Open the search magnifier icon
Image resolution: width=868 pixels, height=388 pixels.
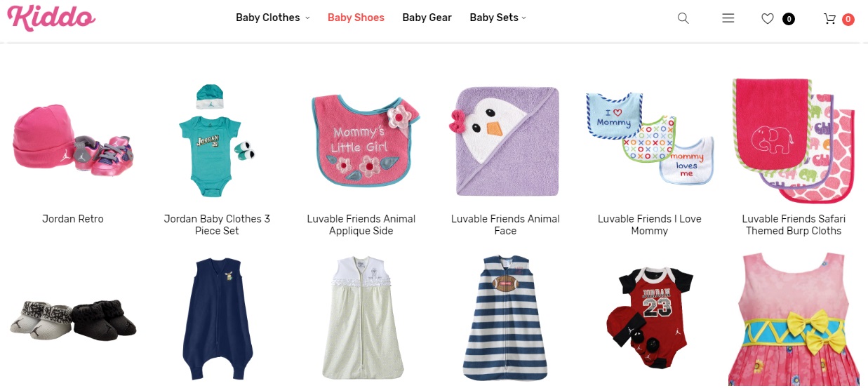(683, 18)
